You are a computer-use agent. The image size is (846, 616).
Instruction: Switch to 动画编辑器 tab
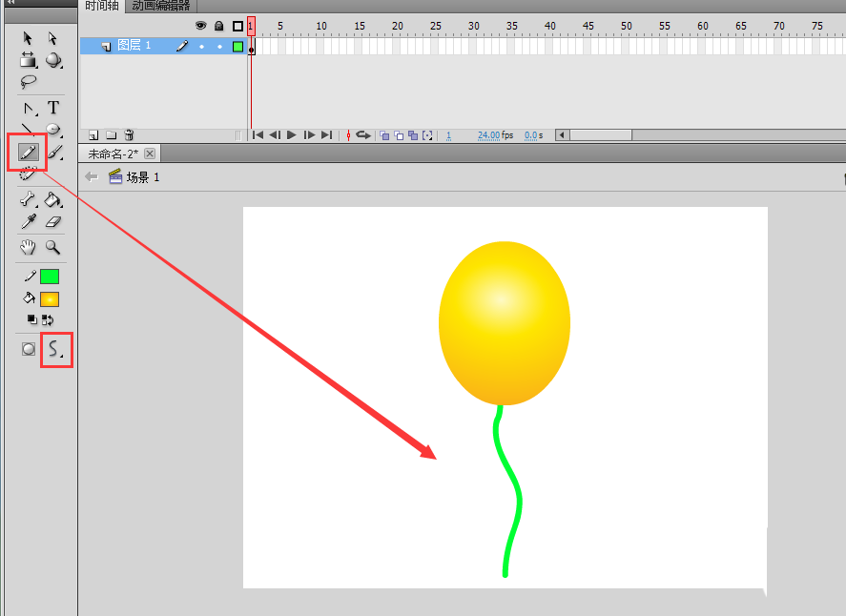[161, 6]
